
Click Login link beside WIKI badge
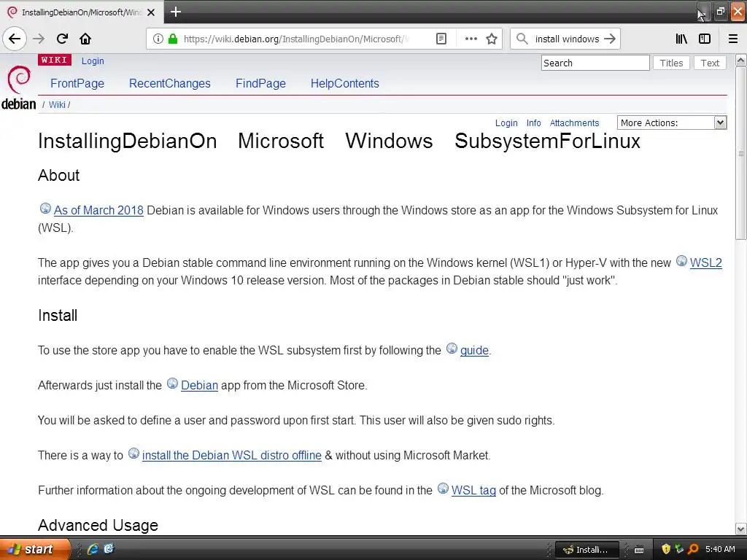(93, 61)
